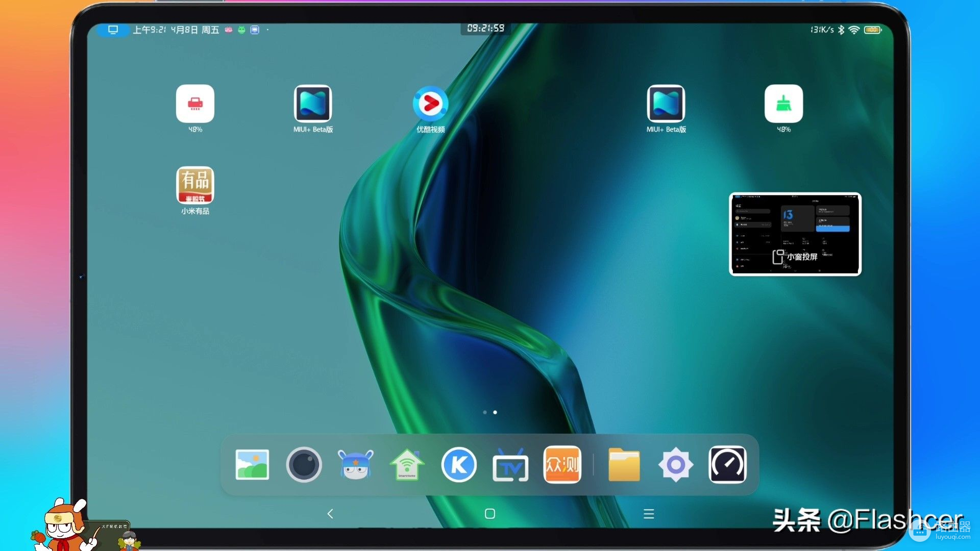The image size is (980, 551).
Task: Open the TV app in dock
Action: pos(510,465)
